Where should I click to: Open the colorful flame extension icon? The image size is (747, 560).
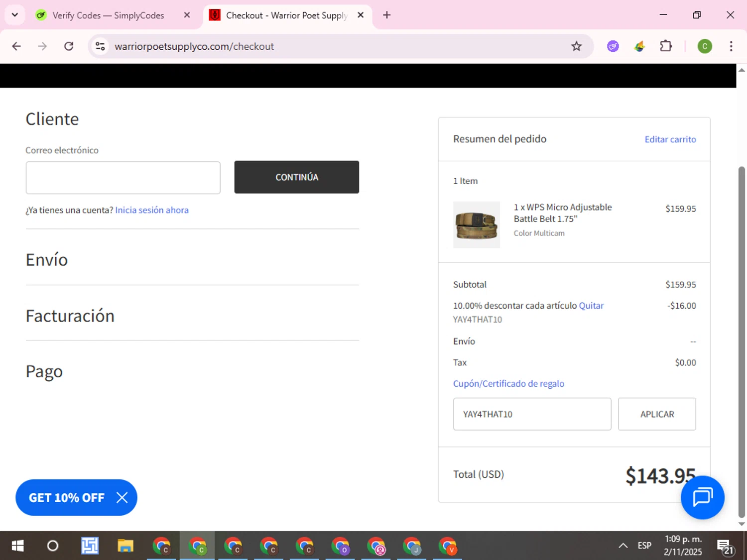click(639, 46)
